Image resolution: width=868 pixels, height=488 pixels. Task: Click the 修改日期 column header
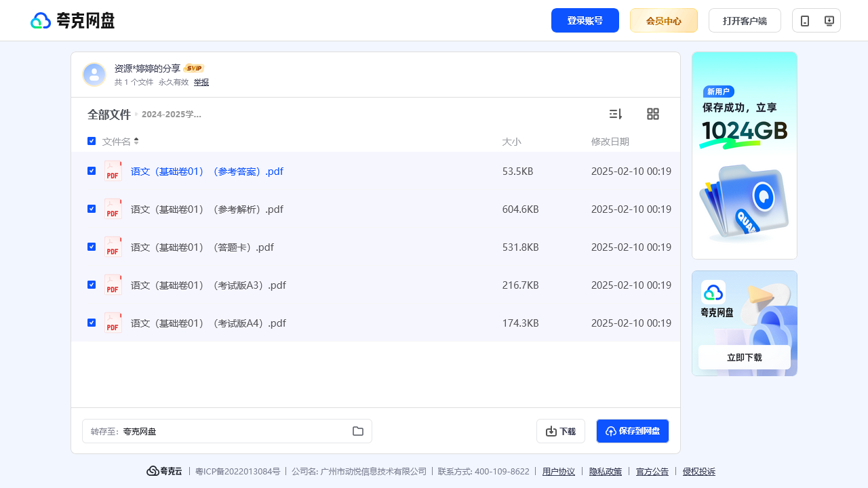click(x=610, y=142)
